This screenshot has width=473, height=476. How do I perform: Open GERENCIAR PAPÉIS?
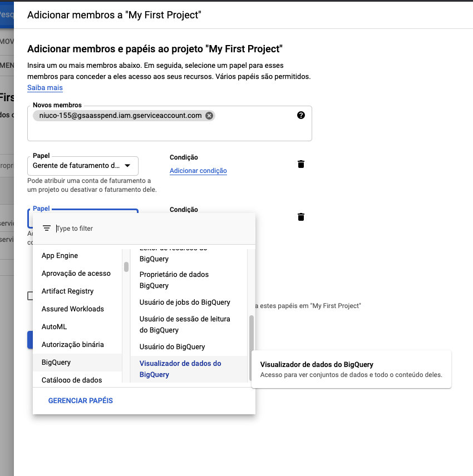coord(81,401)
